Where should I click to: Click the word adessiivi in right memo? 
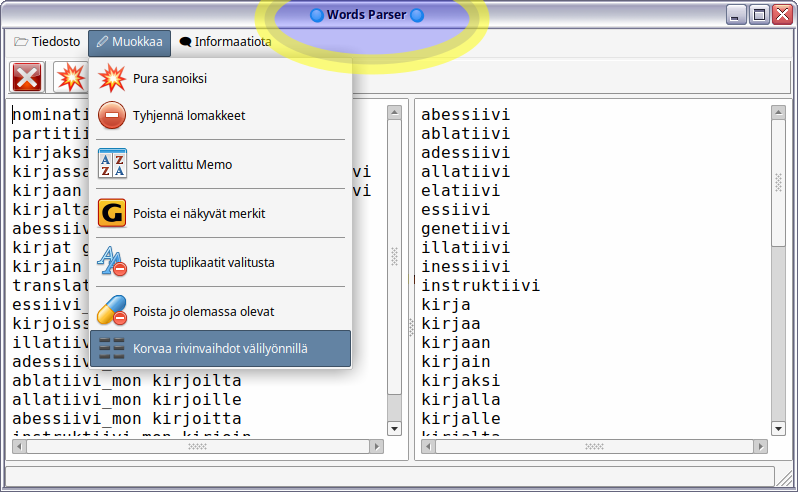tap(465, 153)
